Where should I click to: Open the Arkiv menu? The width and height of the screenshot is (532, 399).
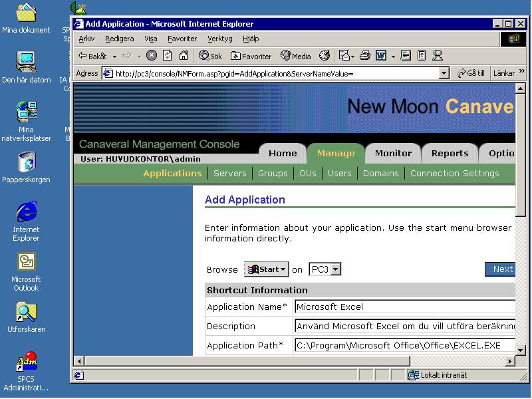[x=86, y=39]
